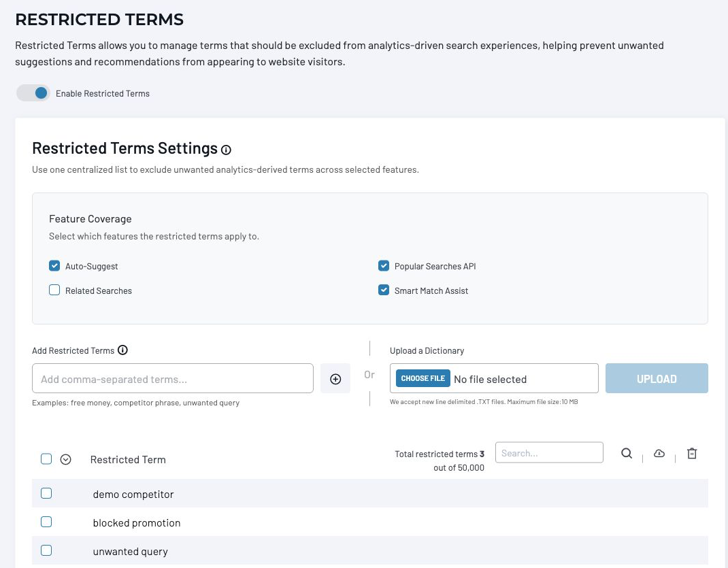
Task: Click the trash delete icon
Action: (692, 453)
